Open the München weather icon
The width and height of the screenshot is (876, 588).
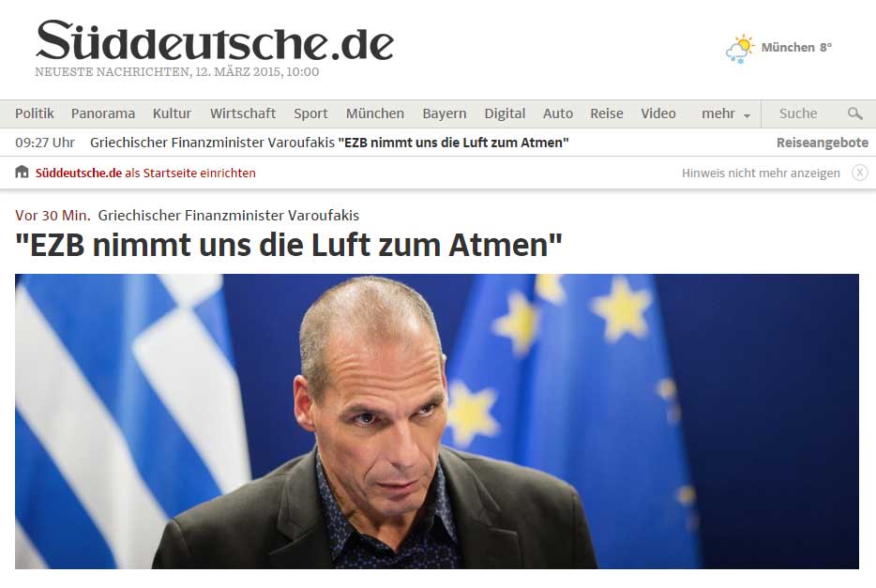pos(740,49)
